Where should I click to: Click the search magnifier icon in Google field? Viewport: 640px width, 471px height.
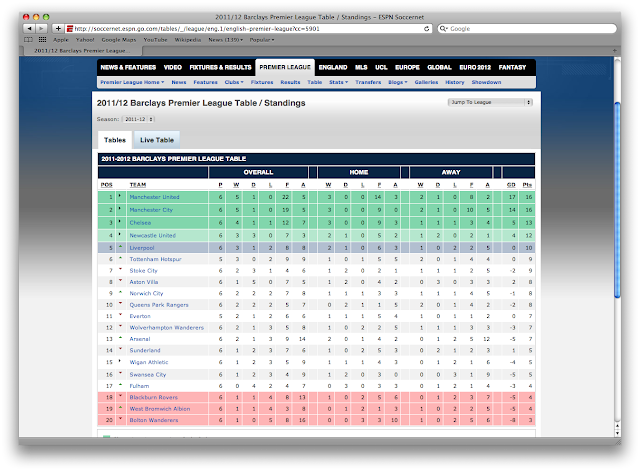point(443,29)
